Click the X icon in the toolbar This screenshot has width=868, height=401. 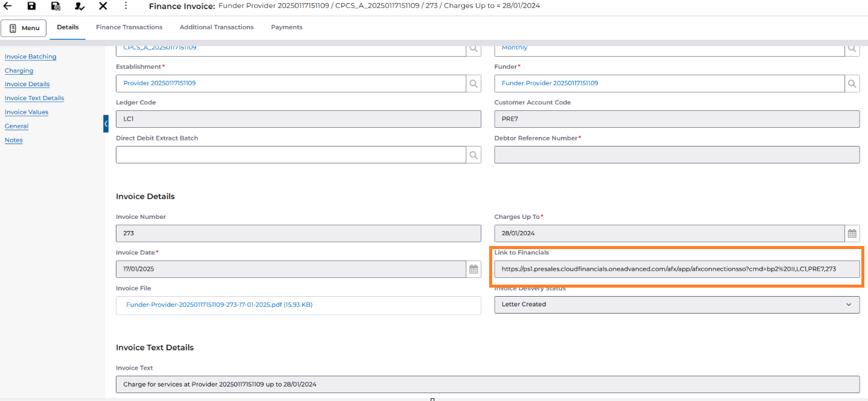point(103,6)
